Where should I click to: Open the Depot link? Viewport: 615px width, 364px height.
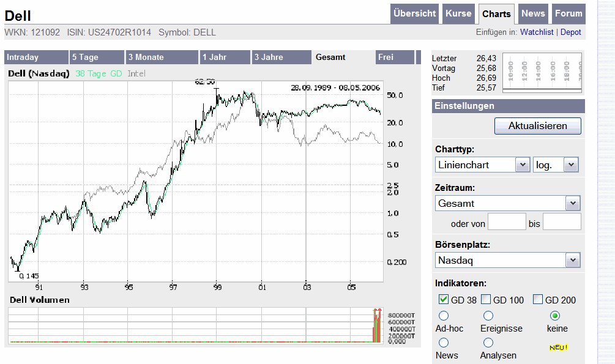click(x=570, y=32)
